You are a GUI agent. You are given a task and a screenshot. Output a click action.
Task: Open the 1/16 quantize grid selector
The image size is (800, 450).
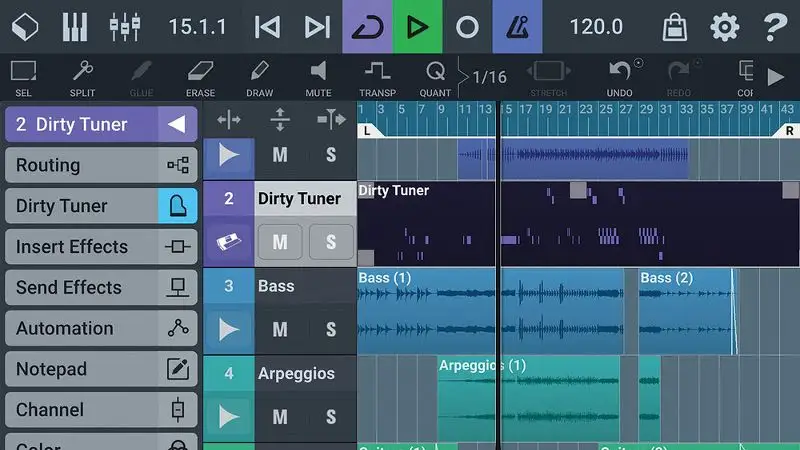(488, 77)
